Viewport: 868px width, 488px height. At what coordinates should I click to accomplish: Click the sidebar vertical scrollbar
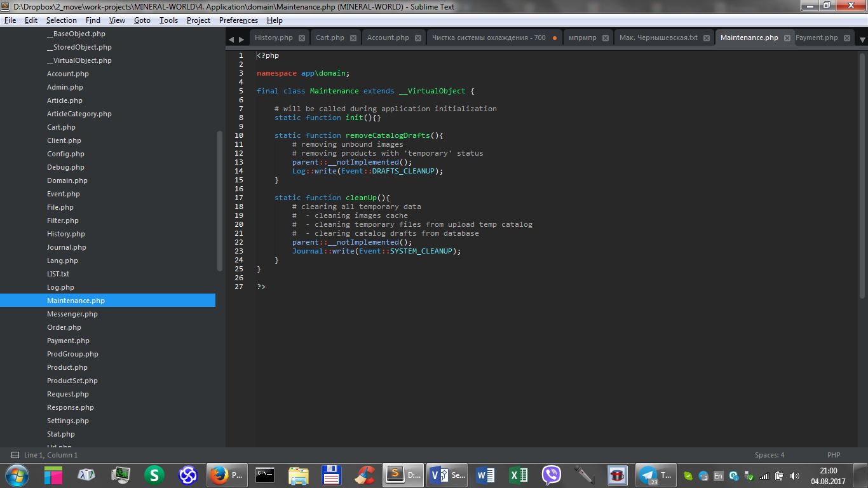[220, 201]
